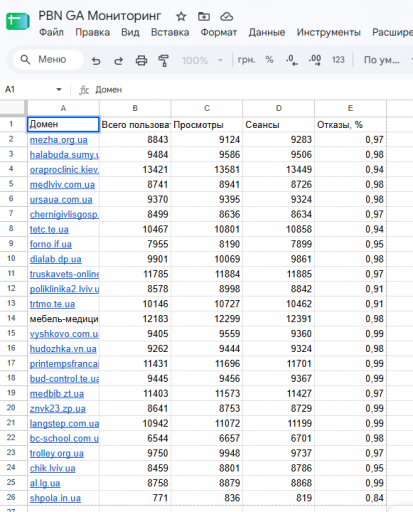Star the PBN GA Мониторинг document
Viewport: 413px width, 512px height.
coord(181,16)
